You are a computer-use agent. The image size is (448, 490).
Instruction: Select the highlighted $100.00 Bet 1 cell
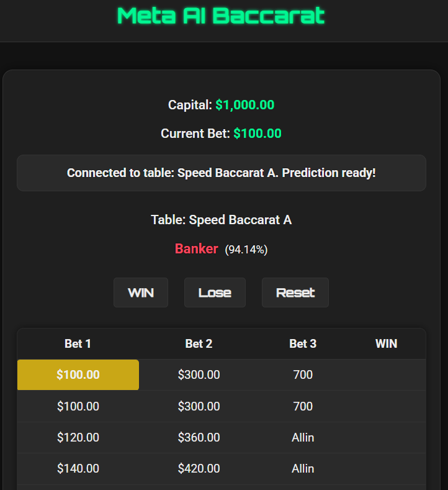(78, 375)
